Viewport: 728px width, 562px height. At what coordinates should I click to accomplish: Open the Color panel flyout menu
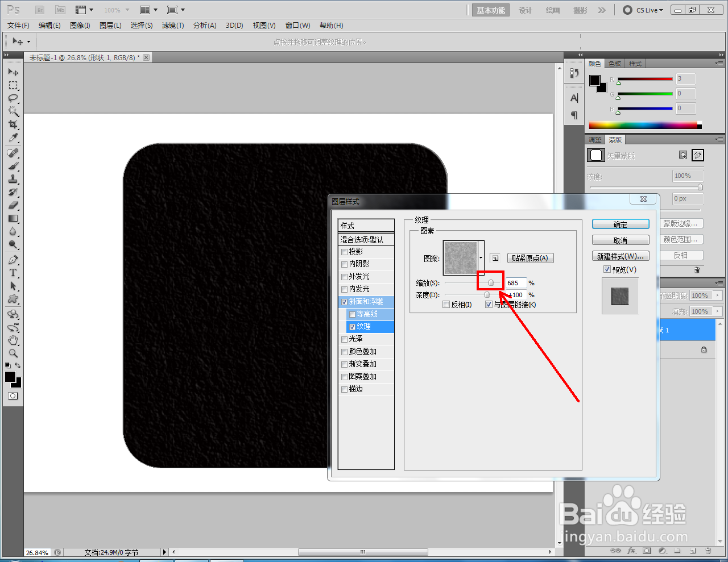(x=719, y=63)
